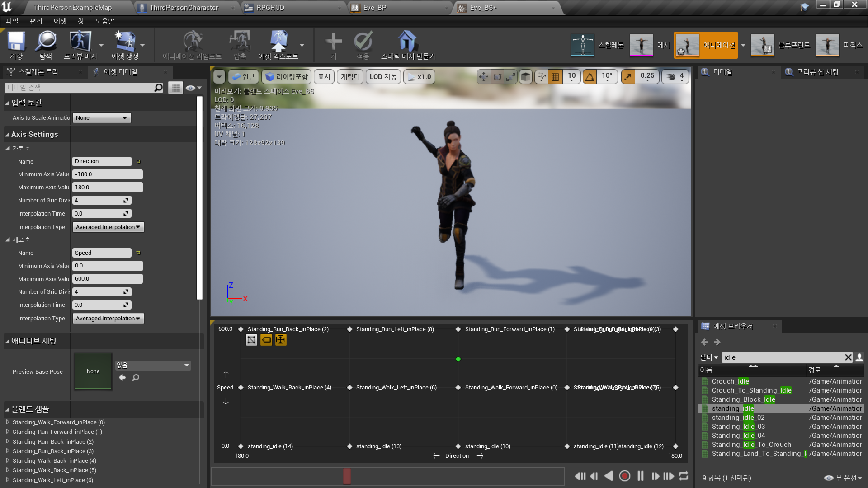Click the Export Asset (에셋 익스포트) icon
This screenshot has width=868, height=488.
tap(278, 42)
